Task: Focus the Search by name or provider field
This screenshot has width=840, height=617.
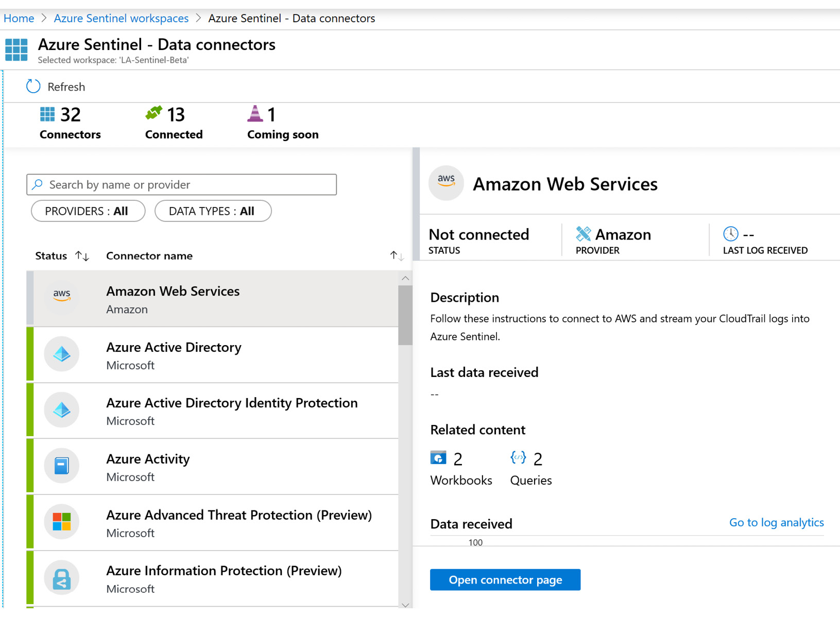Action: pos(182,184)
